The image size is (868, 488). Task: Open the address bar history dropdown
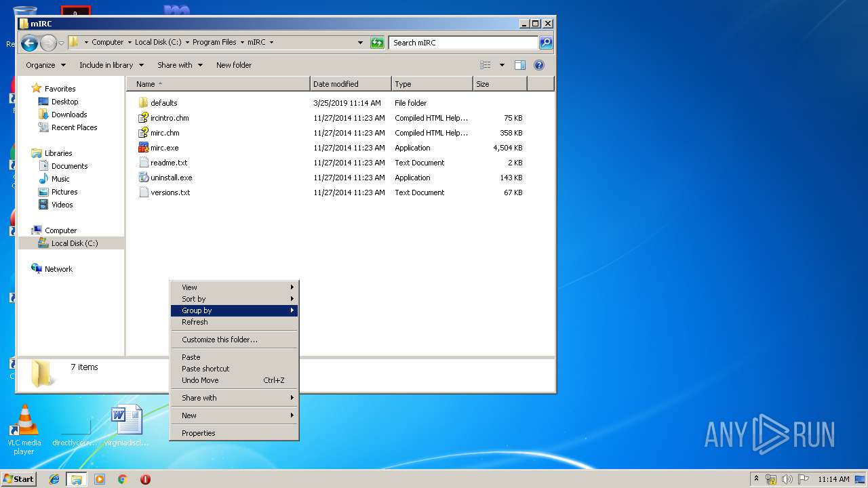[360, 43]
